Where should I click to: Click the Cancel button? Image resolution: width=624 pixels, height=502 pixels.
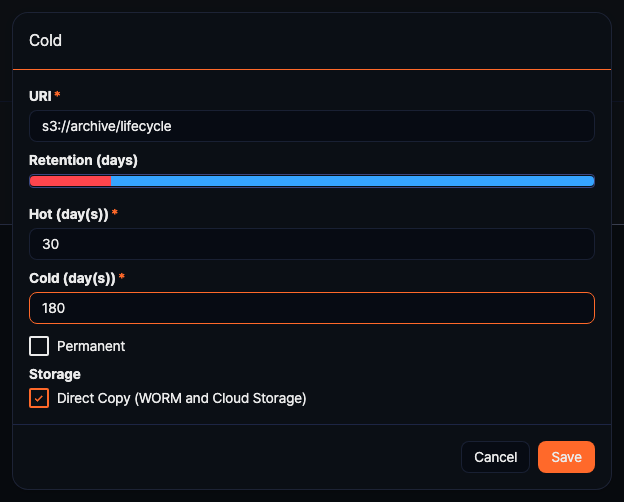tap(495, 457)
